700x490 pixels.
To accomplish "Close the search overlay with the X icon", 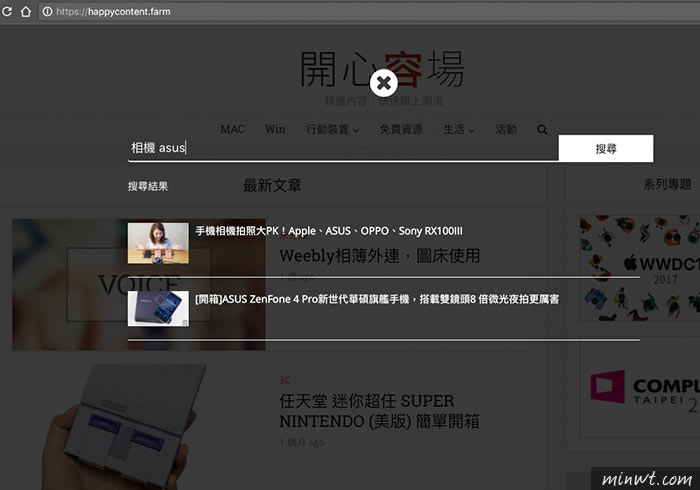I will click(x=383, y=83).
